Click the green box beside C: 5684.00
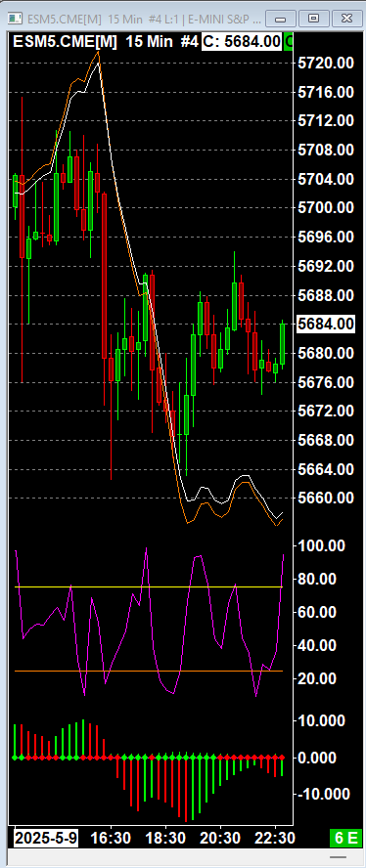The height and width of the screenshot is (868, 366). (289, 41)
